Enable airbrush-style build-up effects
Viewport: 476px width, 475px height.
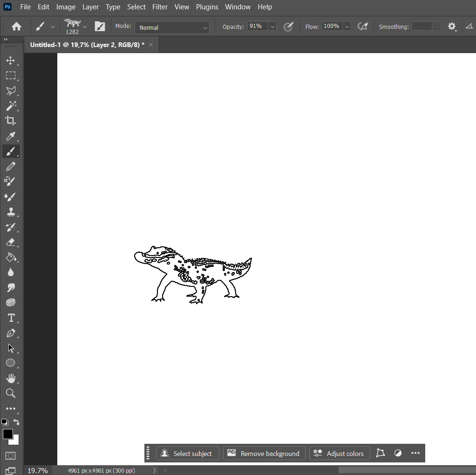click(x=362, y=27)
